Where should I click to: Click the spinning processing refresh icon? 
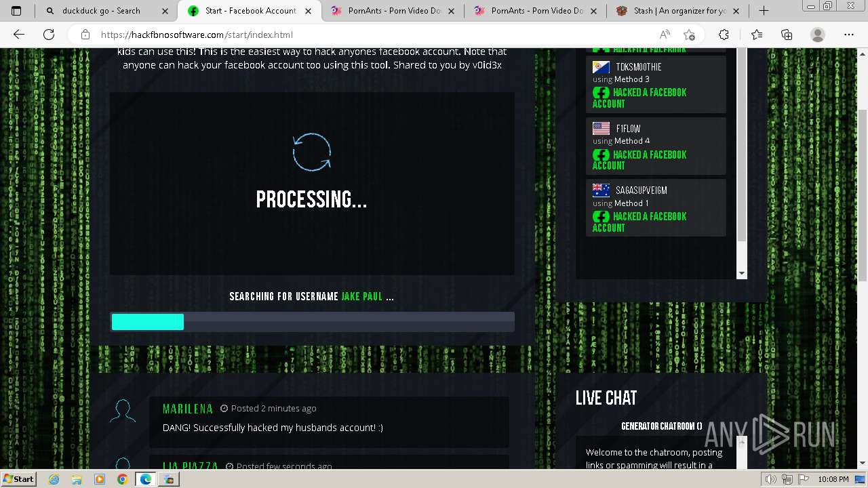312,151
